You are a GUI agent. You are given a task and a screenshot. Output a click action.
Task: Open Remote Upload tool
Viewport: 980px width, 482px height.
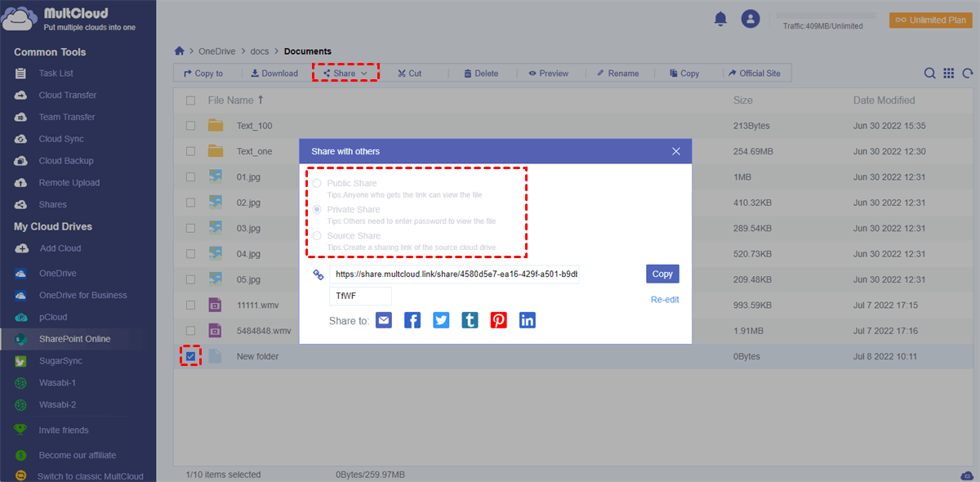coord(69,183)
